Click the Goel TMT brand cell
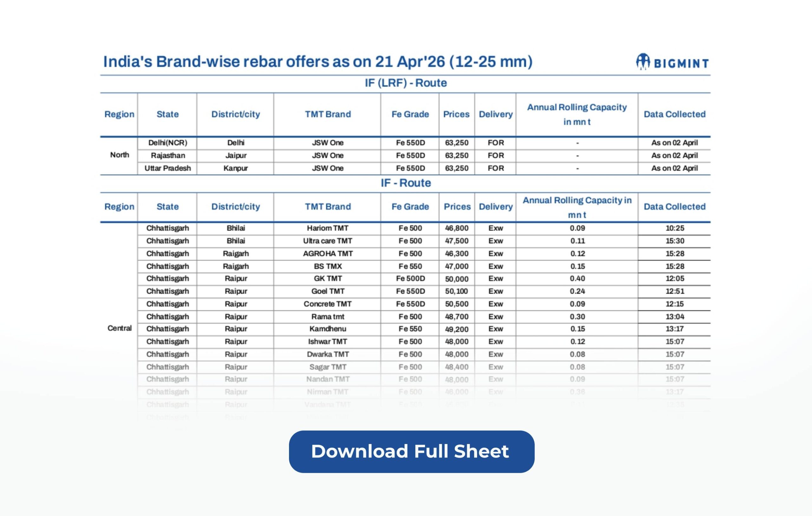812x516 pixels. (x=327, y=291)
